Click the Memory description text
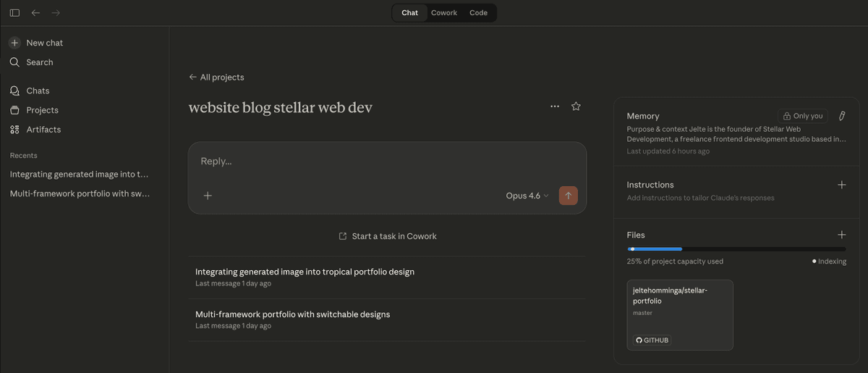 click(736, 134)
